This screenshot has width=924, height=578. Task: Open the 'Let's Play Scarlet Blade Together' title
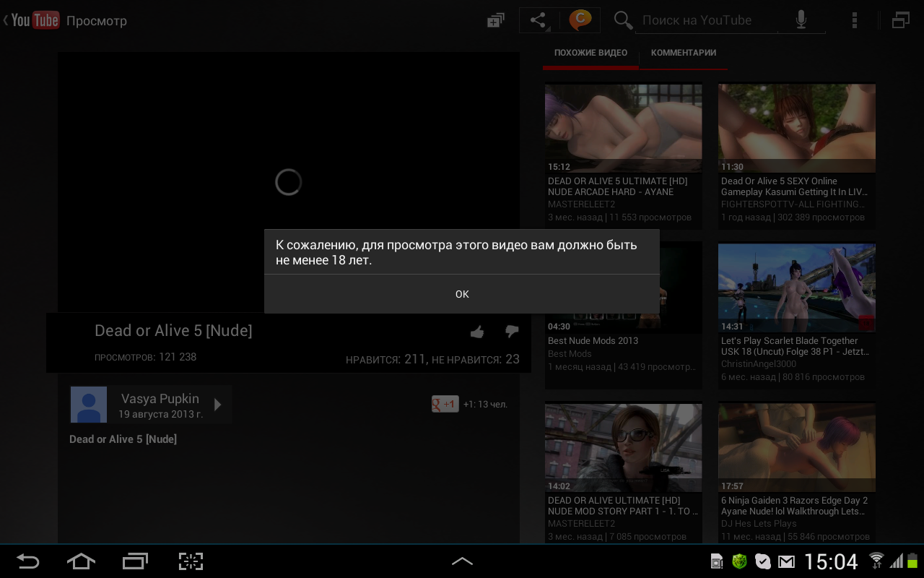coord(796,346)
